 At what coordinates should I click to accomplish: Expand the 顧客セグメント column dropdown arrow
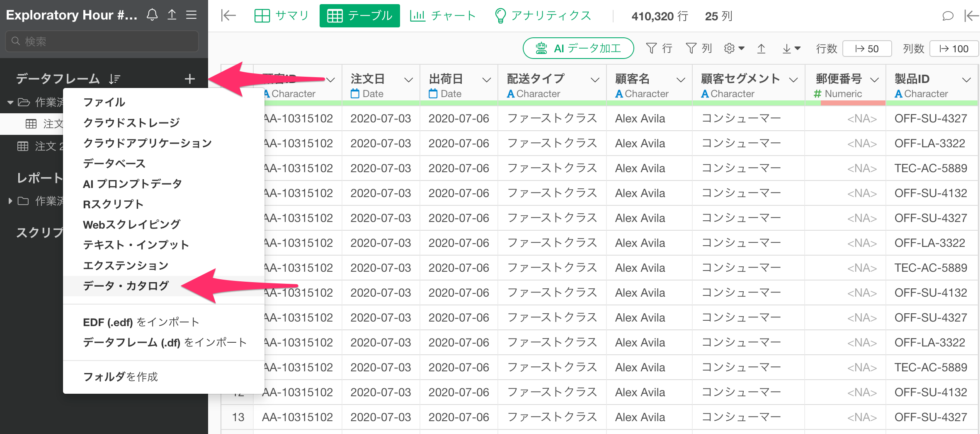[x=793, y=80]
